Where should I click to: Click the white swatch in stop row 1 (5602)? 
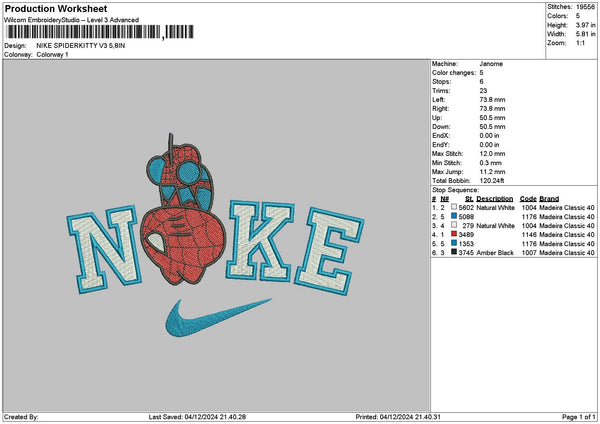coord(454,207)
